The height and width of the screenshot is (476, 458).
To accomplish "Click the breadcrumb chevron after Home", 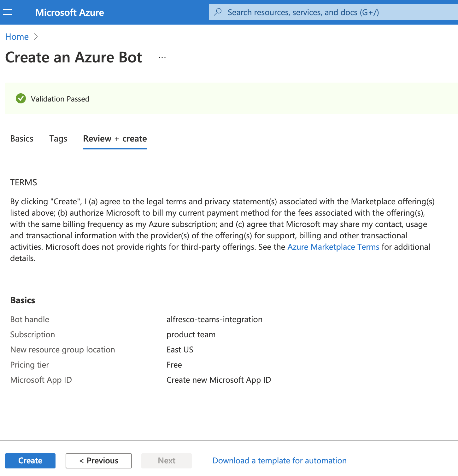I will point(36,37).
